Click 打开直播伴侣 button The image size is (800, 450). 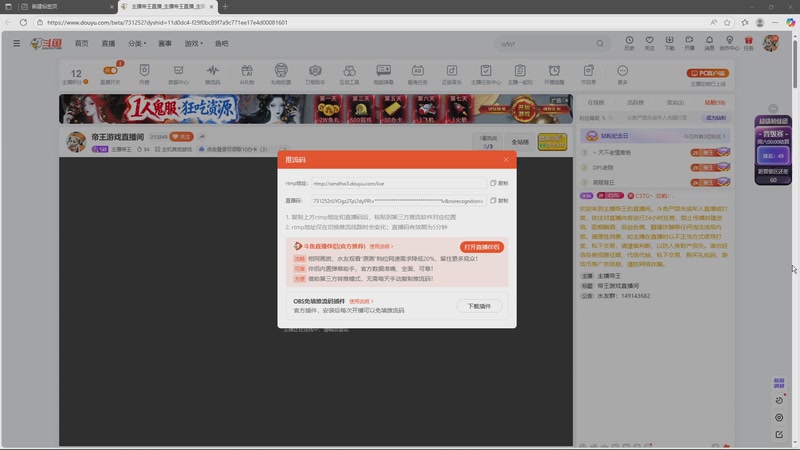482,247
